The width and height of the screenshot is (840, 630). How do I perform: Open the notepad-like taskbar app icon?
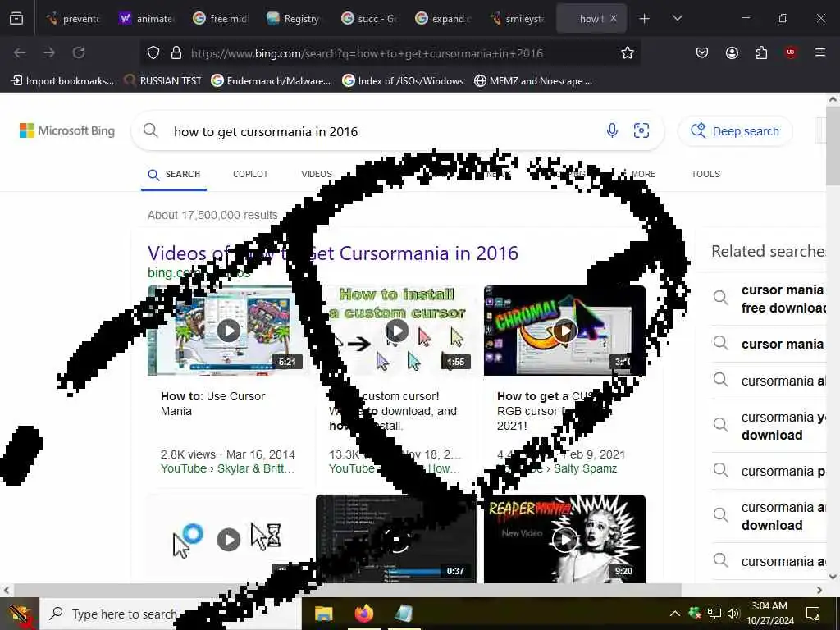point(404,614)
